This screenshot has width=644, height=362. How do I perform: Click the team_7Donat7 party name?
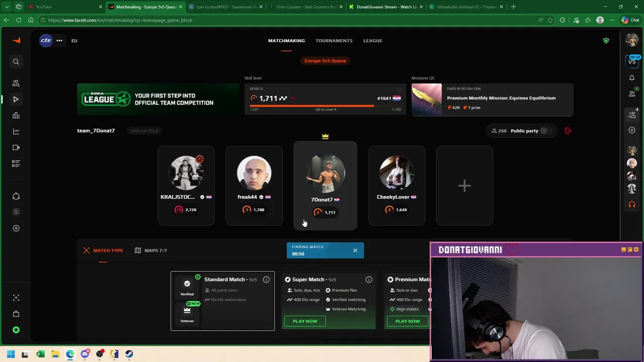click(x=96, y=131)
